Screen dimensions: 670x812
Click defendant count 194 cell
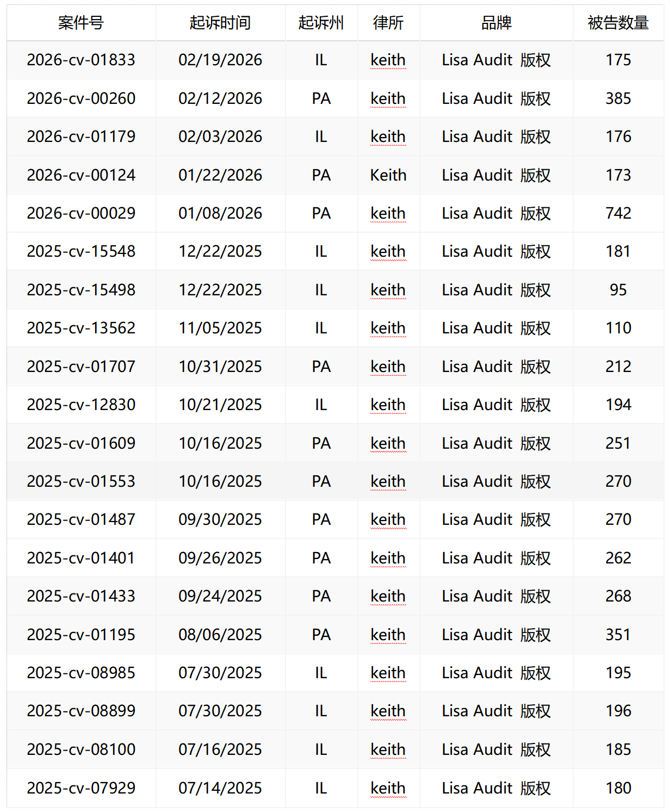618,405
